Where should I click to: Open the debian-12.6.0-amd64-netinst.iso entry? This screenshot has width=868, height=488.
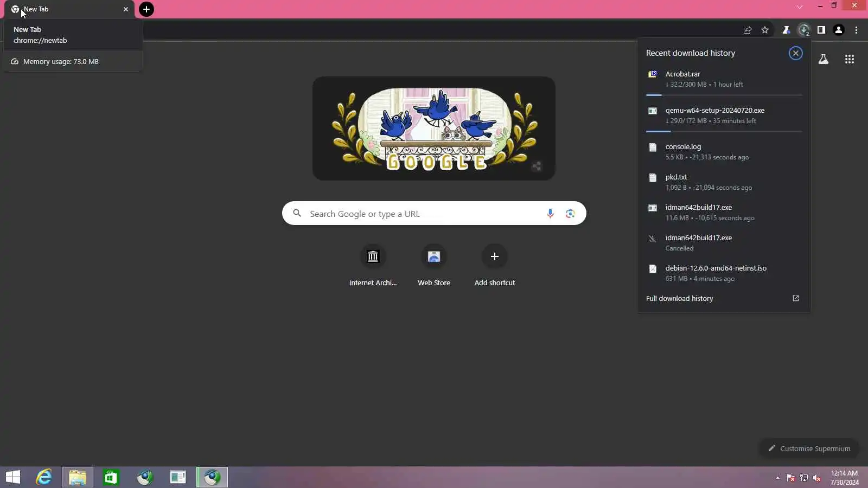coord(724,273)
